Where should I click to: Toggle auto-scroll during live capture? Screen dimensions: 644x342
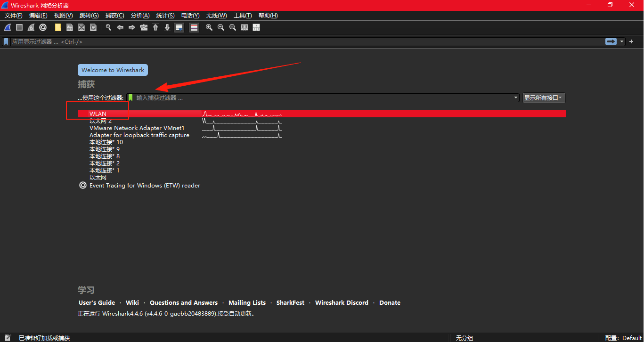(179, 27)
